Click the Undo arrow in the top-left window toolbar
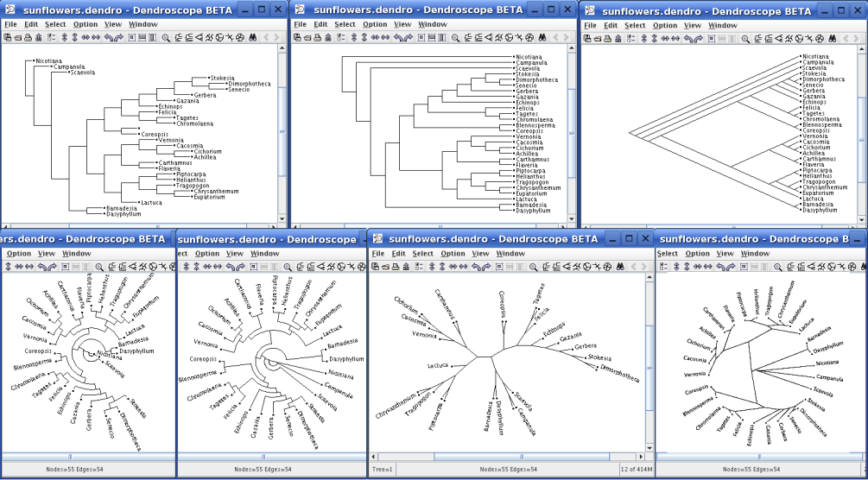 [x=109, y=38]
